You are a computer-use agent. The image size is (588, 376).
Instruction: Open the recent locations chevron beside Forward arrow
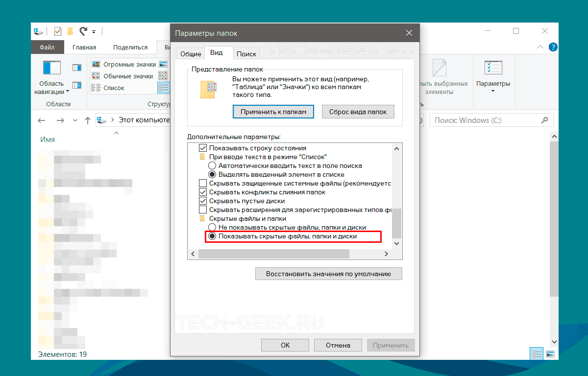click(x=75, y=120)
